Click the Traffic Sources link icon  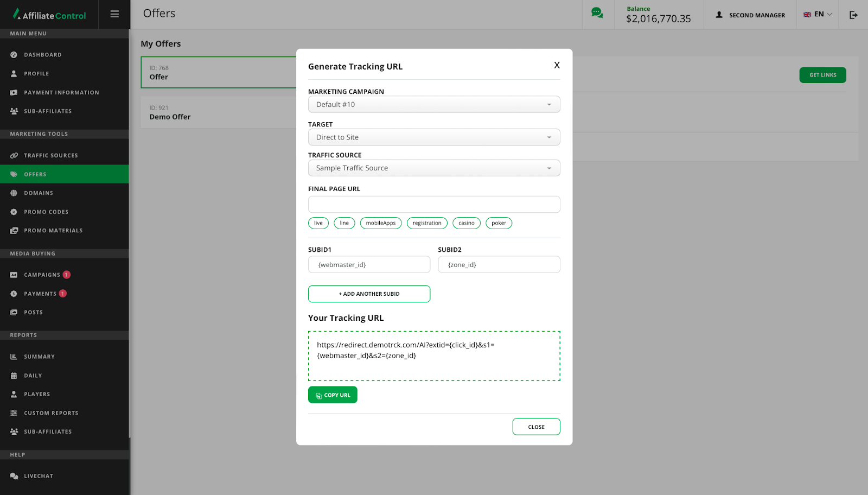pyautogui.click(x=14, y=156)
